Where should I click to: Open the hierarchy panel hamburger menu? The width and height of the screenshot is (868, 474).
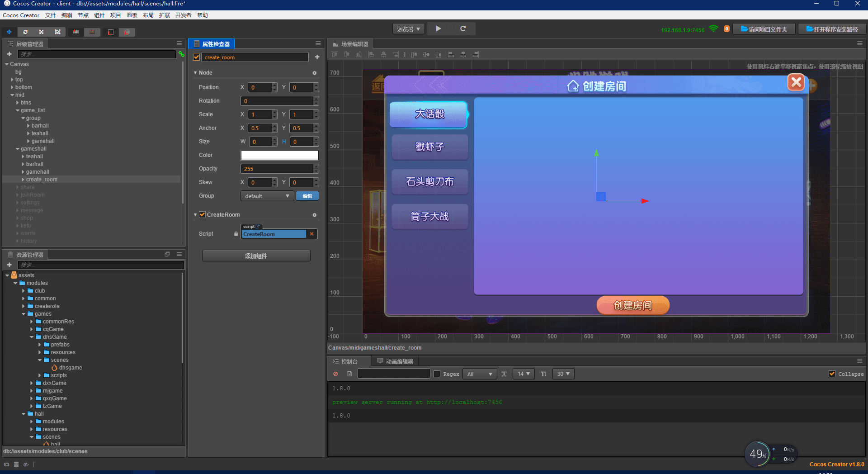[179, 43]
